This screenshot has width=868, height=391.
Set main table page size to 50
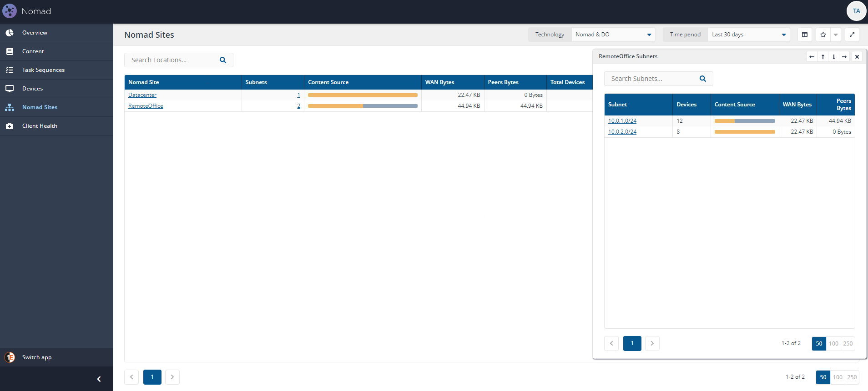point(823,377)
